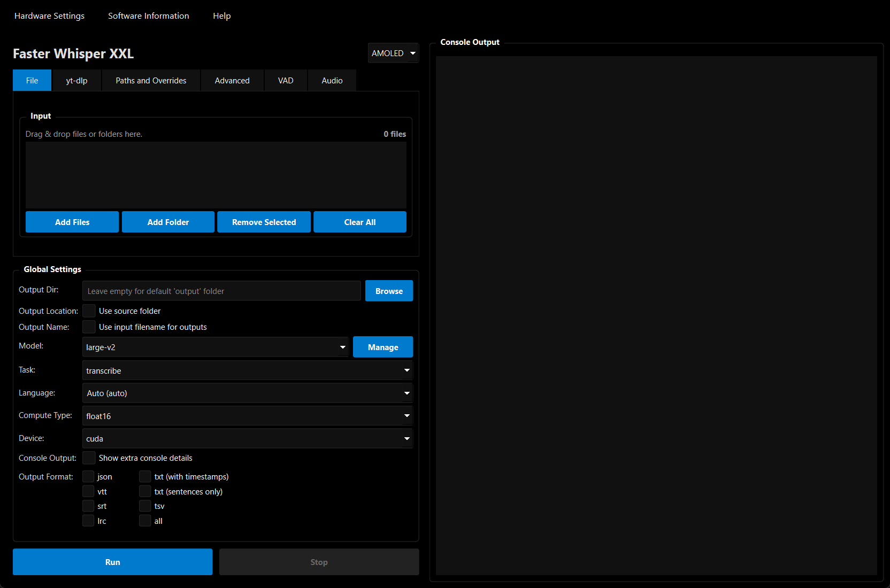Open the Audio tab
Image resolution: width=890 pixels, height=588 pixels.
coord(332,81)
